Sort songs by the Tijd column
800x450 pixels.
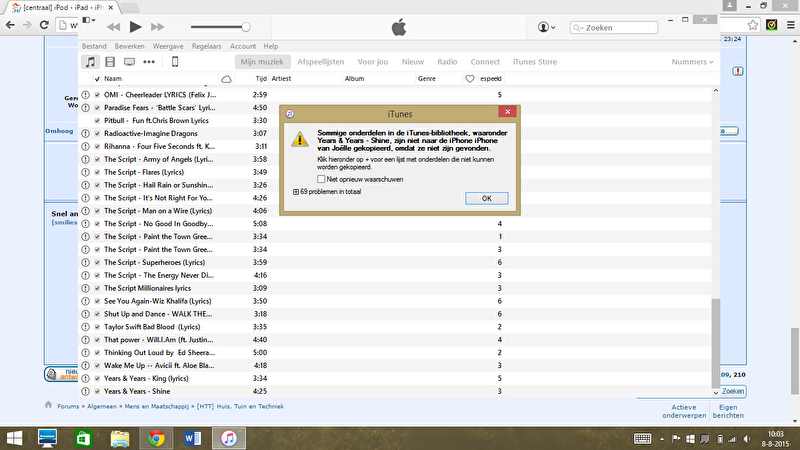(261, 79)
